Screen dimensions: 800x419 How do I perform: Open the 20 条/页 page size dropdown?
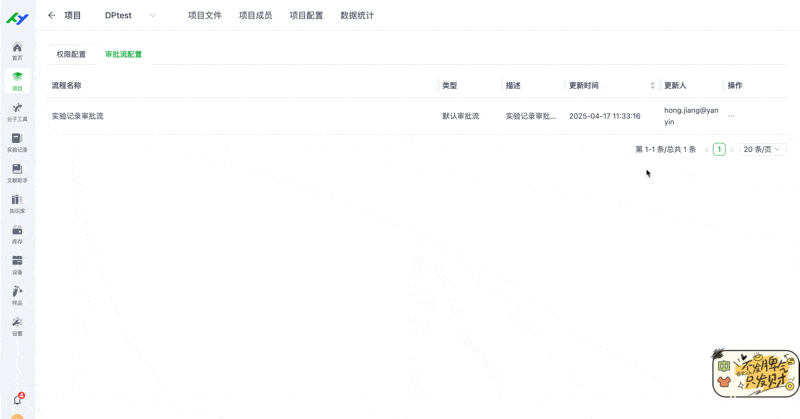762,150
